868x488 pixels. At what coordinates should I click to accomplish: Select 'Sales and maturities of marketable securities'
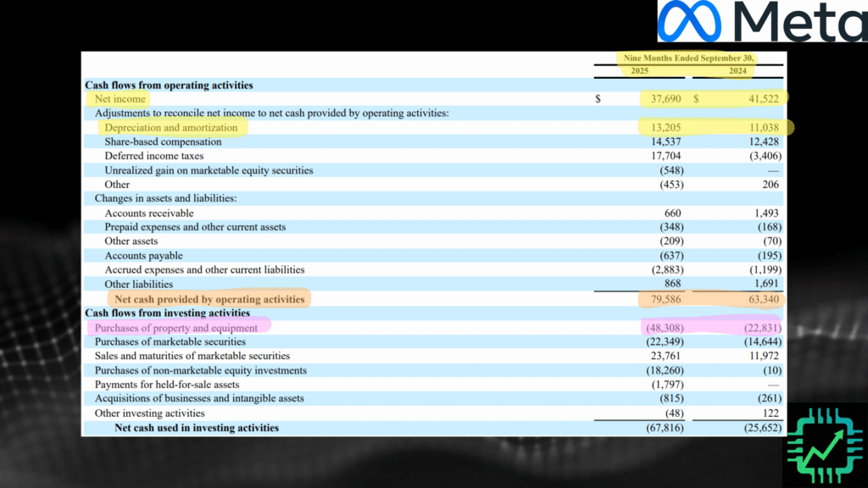tap(192, 356)
